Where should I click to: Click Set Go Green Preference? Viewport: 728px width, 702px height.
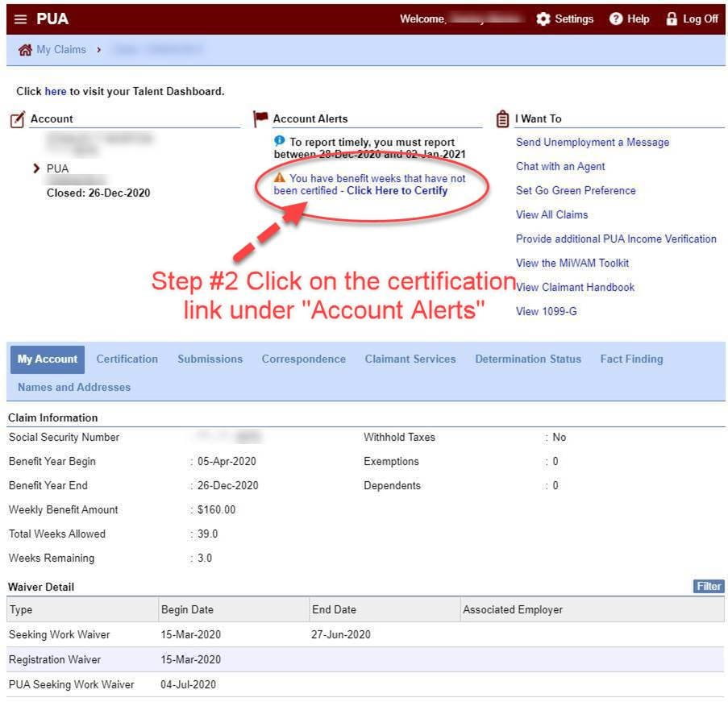tap(576, 190)
